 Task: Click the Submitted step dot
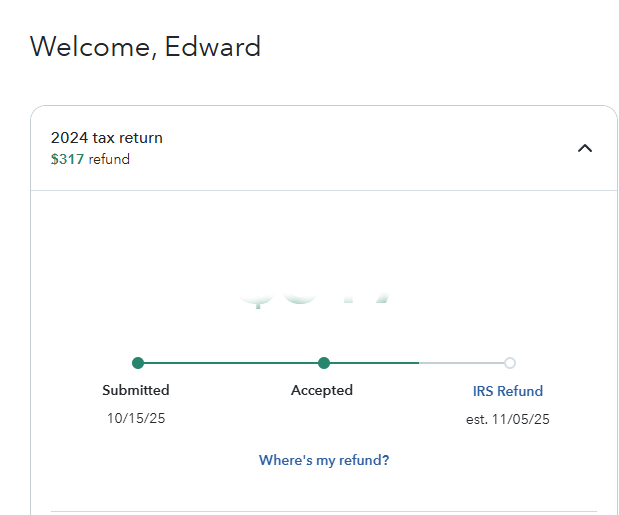pyautogui.click(x=138, y=363)
